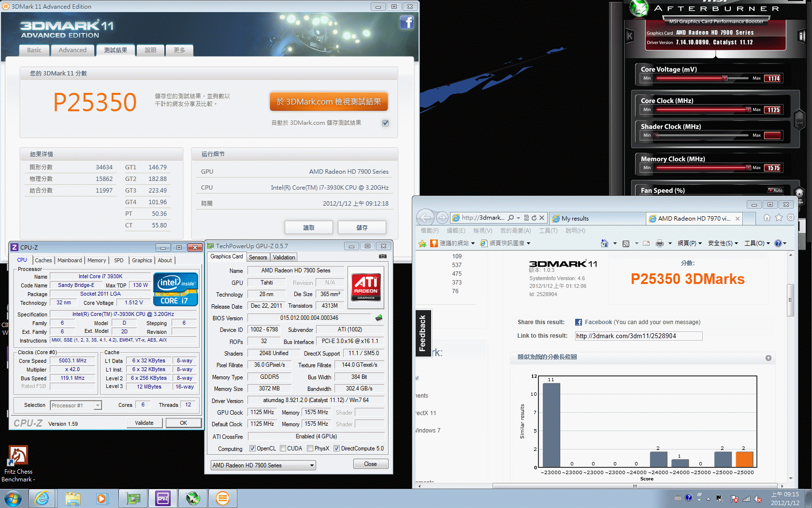The height and width of the screenshot is (508, 812).
Task: Click the 讀取 load button in 3DMark 11
Action: tap(309, 227)
